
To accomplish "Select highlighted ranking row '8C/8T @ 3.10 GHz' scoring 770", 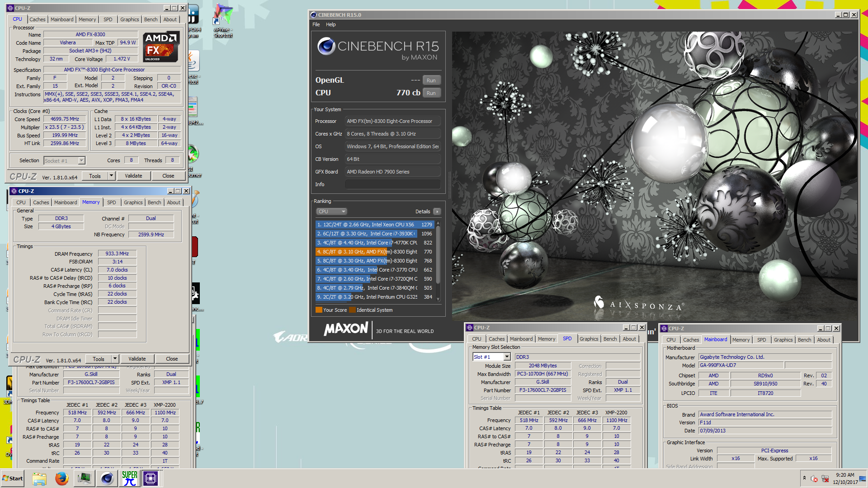I will coord(375,252).
